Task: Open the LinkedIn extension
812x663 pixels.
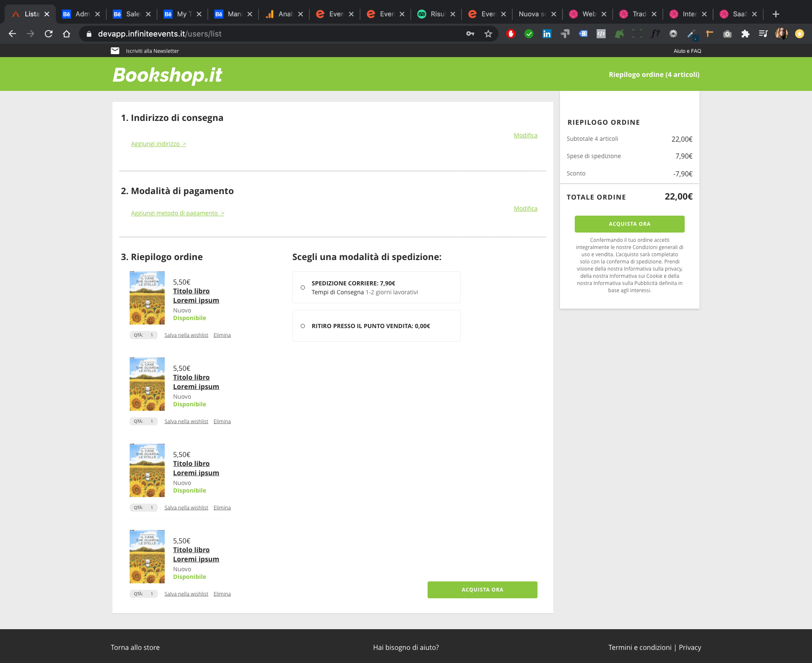Action: [x=547, y=34]
